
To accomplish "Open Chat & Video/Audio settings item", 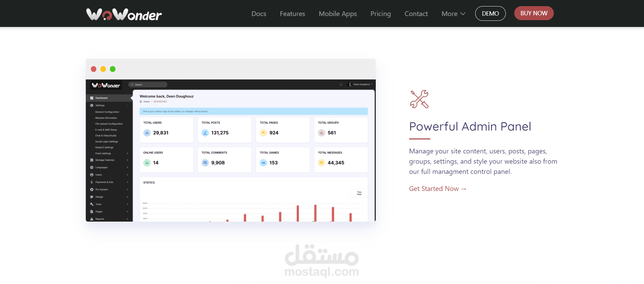I will (x=106, y=136).
